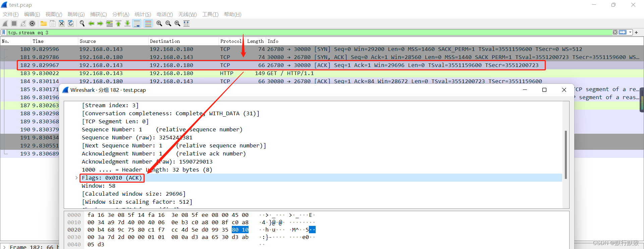Open the 跳转(G) menu
The height and width of the screenshot is (249, 644).
76,14
